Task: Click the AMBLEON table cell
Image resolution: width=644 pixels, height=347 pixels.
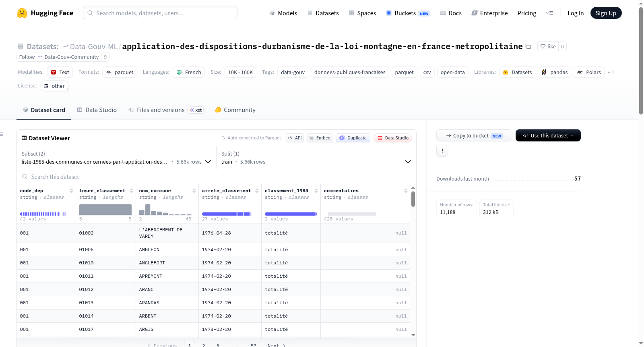Action: pyautogui.click(x=167, y=249)
